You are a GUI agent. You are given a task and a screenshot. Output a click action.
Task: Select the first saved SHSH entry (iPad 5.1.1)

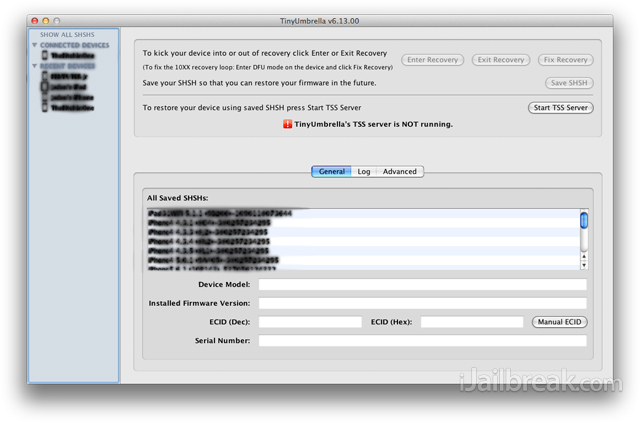click(363, 214)
